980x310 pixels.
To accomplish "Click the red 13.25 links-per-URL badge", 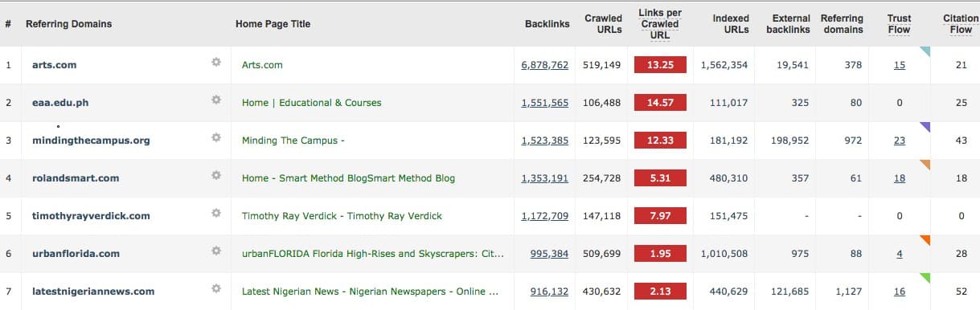I will pos(659,65).
